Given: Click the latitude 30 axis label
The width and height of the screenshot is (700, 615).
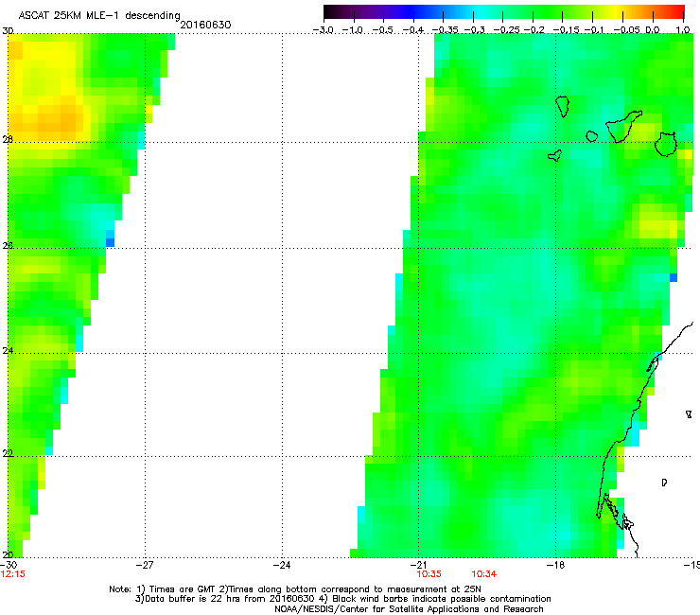Looking at the screenshot, I should click(x=8, y=31).
